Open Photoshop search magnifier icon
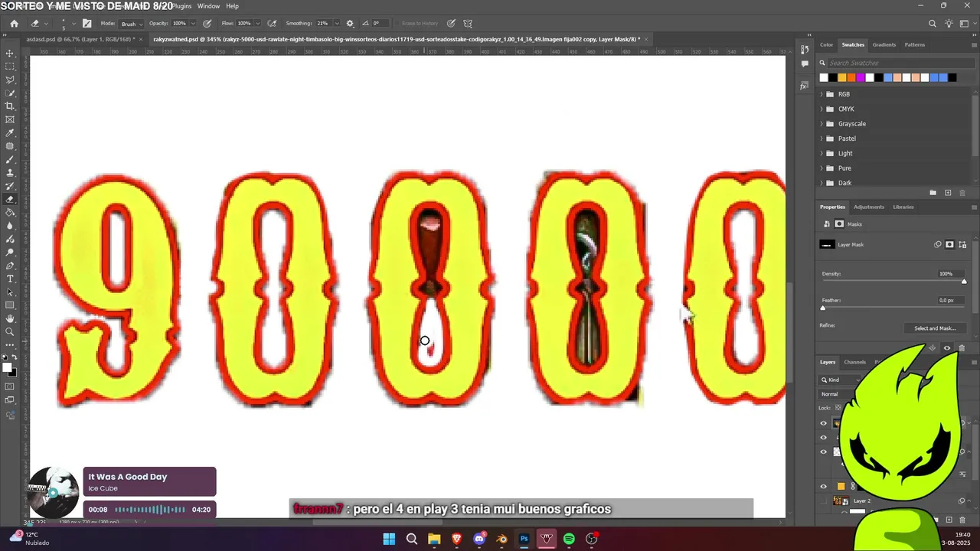This screenshot has width=980, height=551. [932, 24]
